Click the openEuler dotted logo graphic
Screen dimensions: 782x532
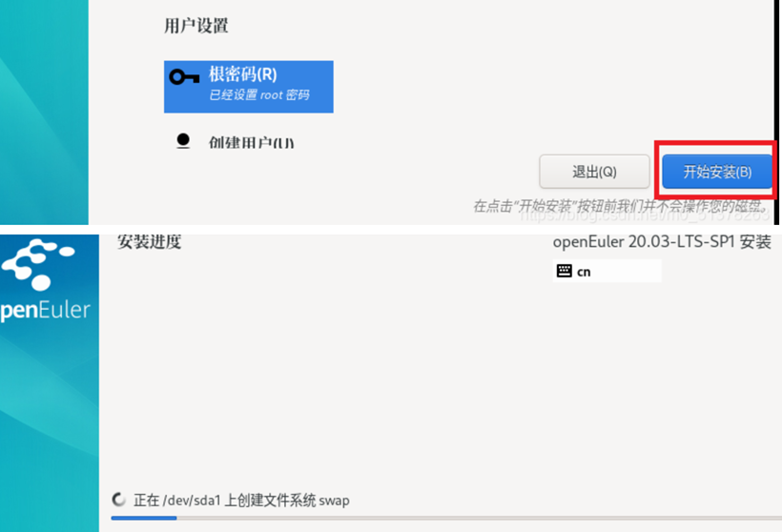click(42, 266)
